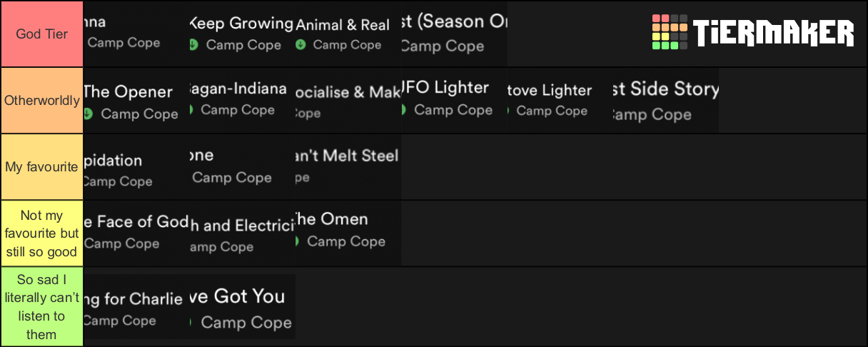Click the Otherworldly orange tier label

point(41,101)
